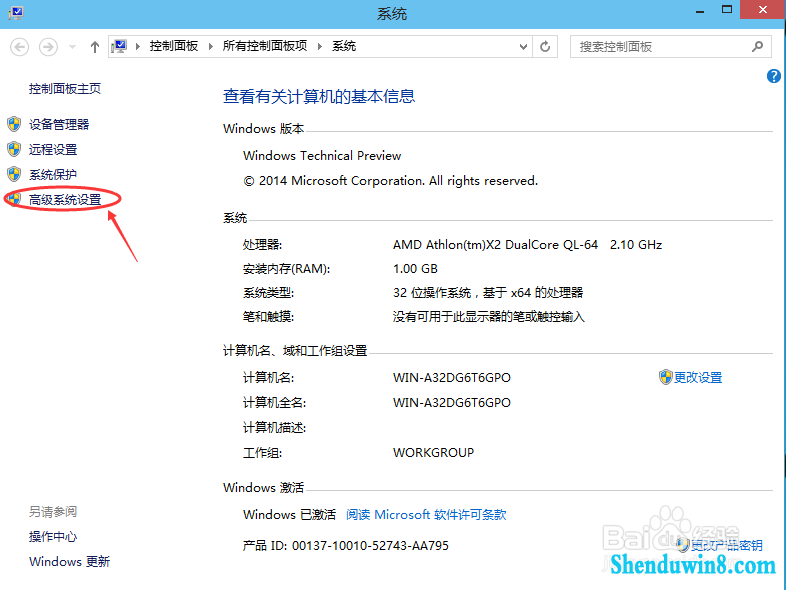Click 系统 in the address breadcrumb
This screenshot has height=590, width=786.
coord(344,46)
